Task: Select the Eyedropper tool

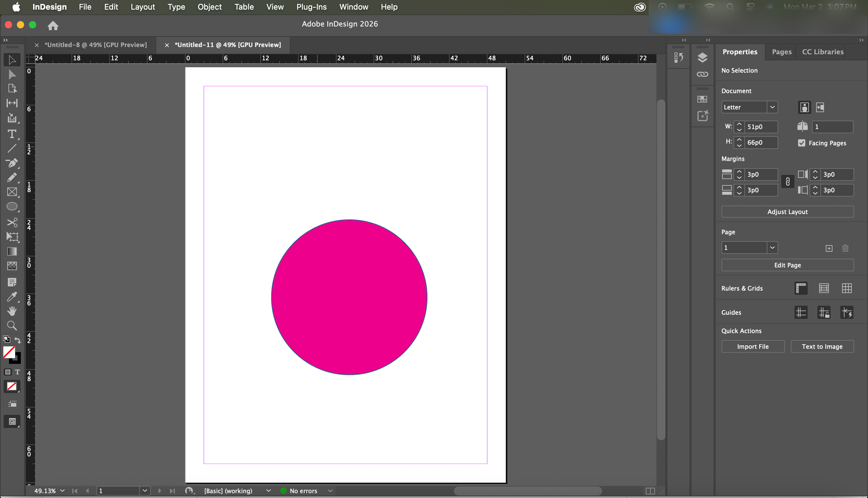Action: [x=12, y=297]
